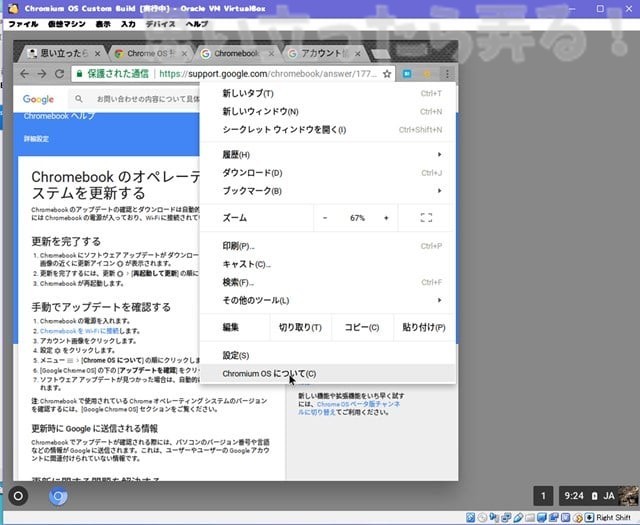The width and height of the screenshot is (640, 525).
Task: Expand the 履歴(H) submenu
Action: pos(328,154)
